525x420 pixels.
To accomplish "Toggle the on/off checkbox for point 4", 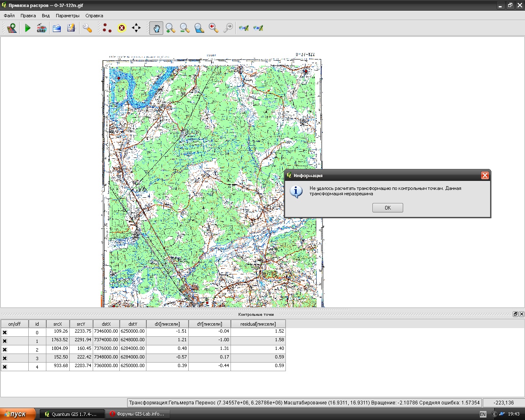I will 5,367.
